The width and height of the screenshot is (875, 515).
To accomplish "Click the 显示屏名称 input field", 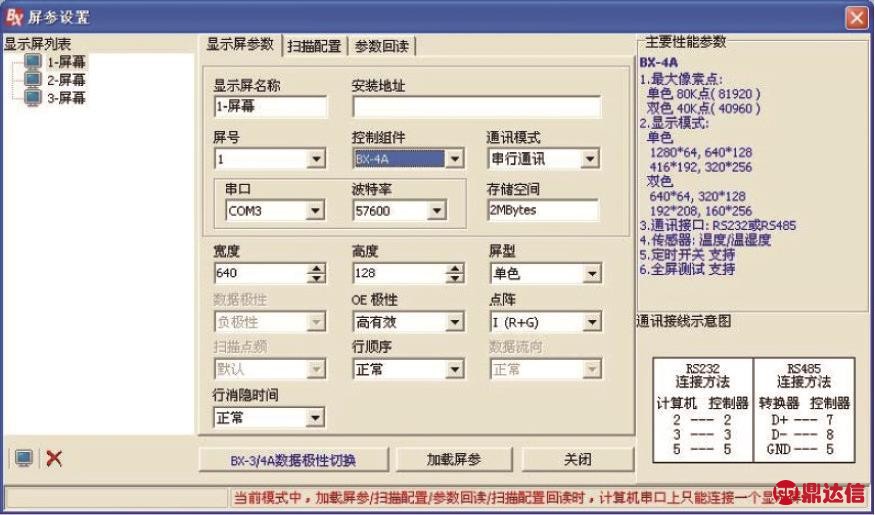I will click(270, 107).
